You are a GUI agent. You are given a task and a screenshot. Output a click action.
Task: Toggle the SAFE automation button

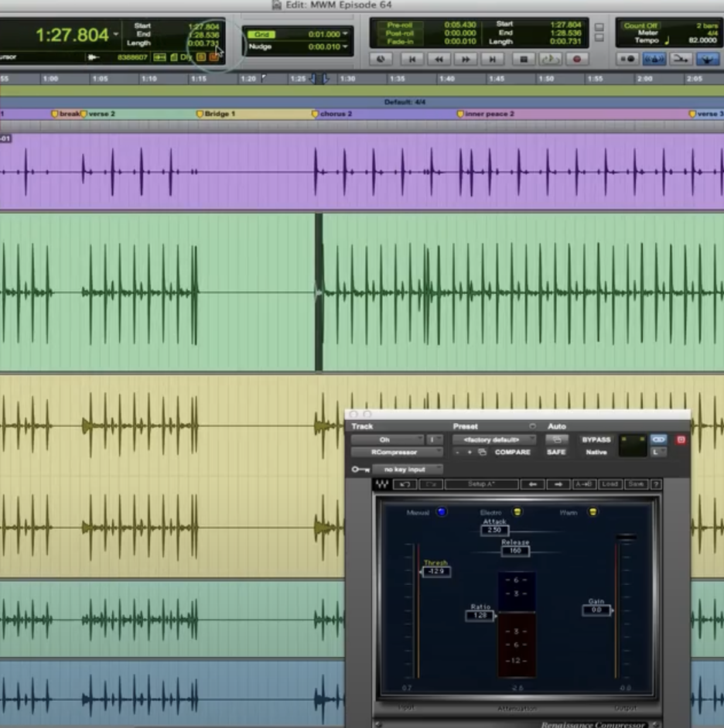point(556,452)
